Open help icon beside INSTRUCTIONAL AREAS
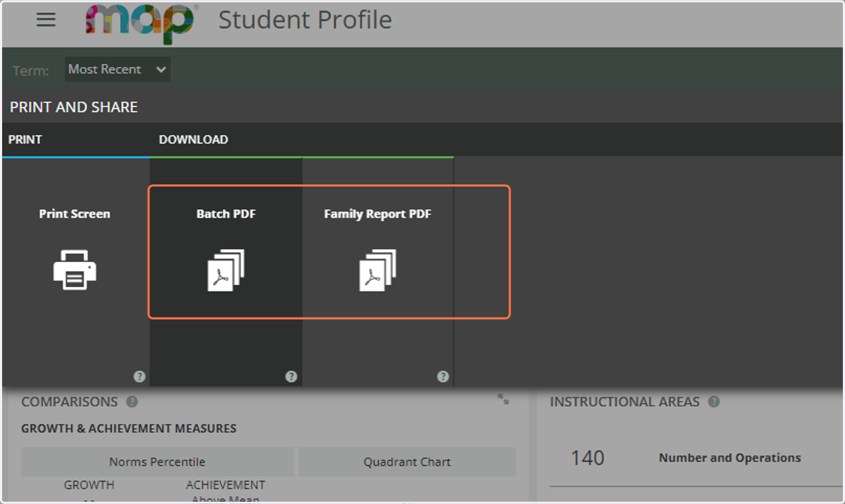The image size is (845, 504). coord(714,402)
